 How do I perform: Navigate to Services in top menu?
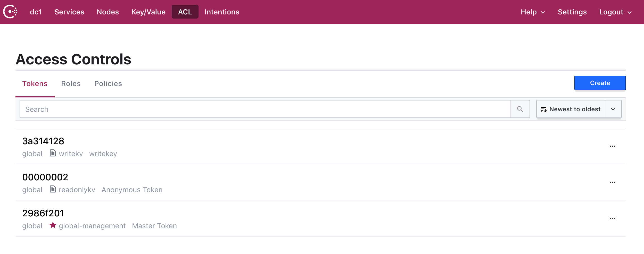pyautogui.click(x=69, y=12)
